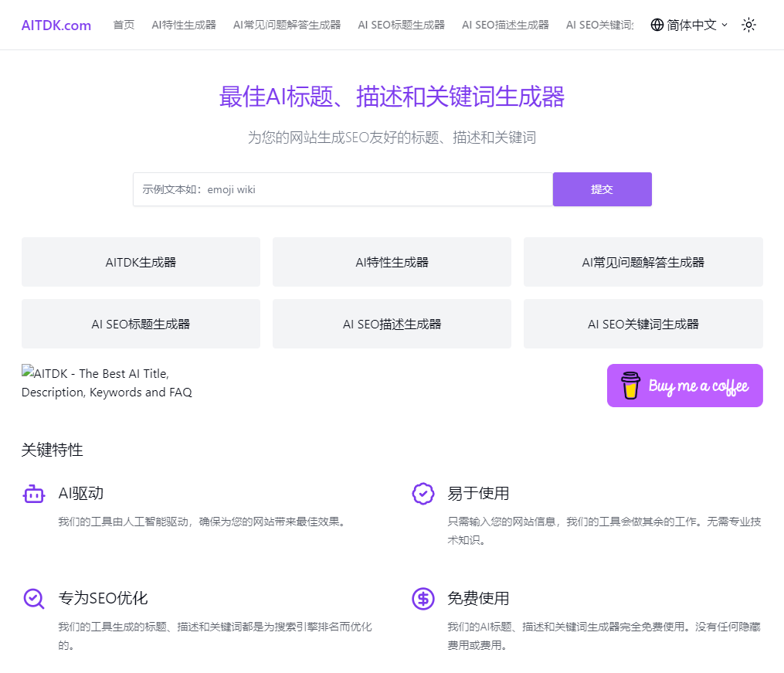Select AI常见问题解答生成器 in top navigation
The image size is (784, 673).
[287, 25]
